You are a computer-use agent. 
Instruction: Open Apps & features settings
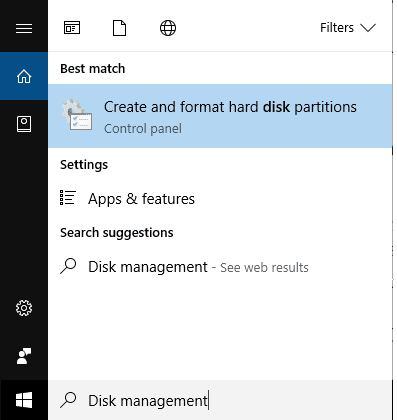tap(220, 199)
